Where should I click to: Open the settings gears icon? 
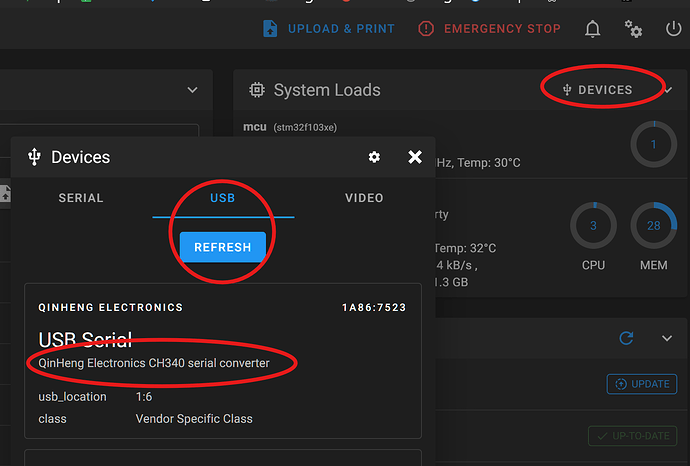[633, 29]
